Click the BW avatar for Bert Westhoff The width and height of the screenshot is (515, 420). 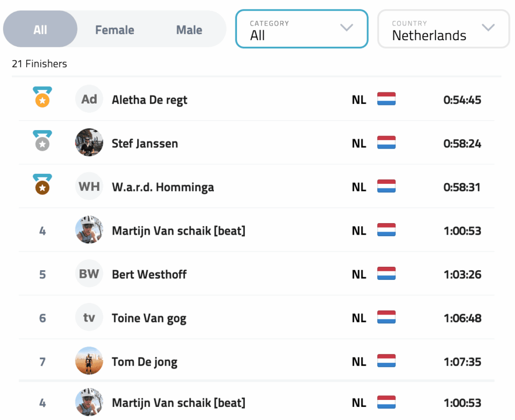pos(89,274)
